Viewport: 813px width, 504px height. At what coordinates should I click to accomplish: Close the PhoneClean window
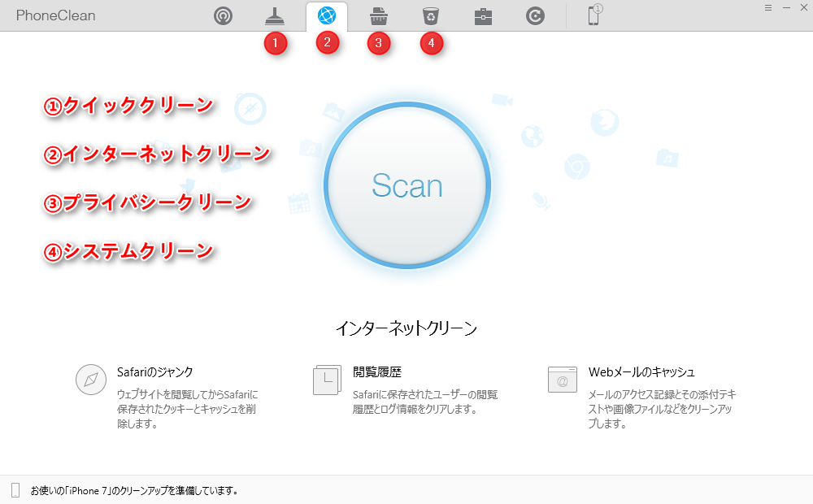pyautogui.click(x=804, y=8)
